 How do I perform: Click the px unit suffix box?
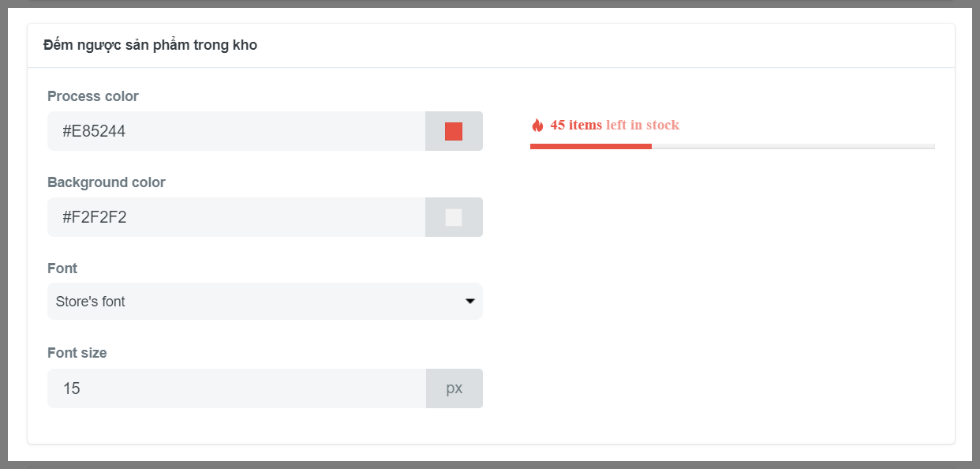[x=454, y=388]
